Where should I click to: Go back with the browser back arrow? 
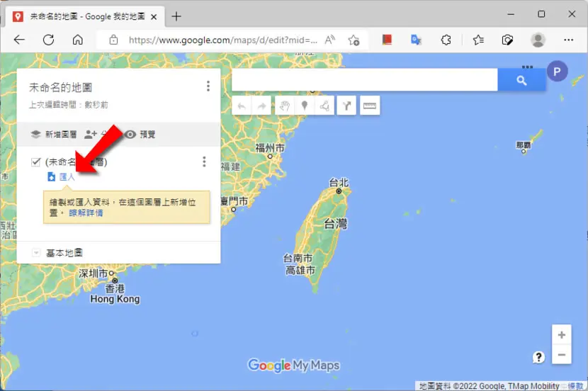pyautogui.click(x=19, y=40)
